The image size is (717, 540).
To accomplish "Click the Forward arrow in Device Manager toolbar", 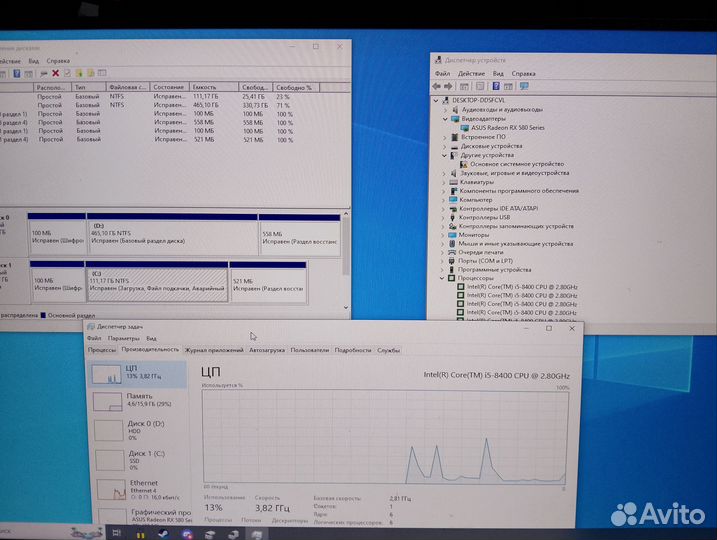I will (448, 86).
